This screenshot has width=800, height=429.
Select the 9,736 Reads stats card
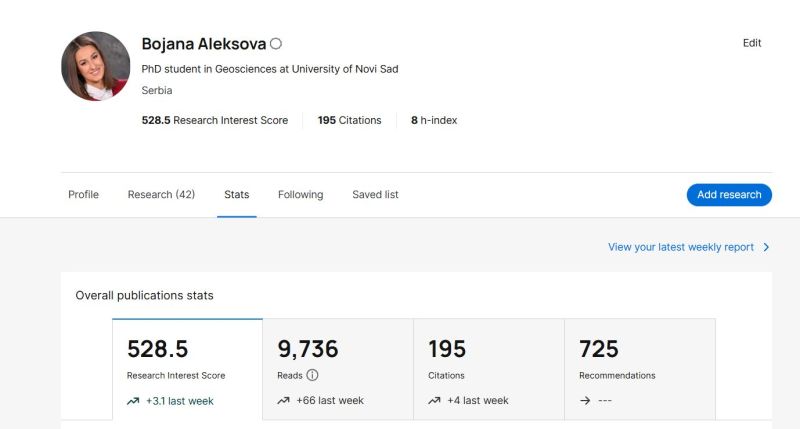[338, 369]
